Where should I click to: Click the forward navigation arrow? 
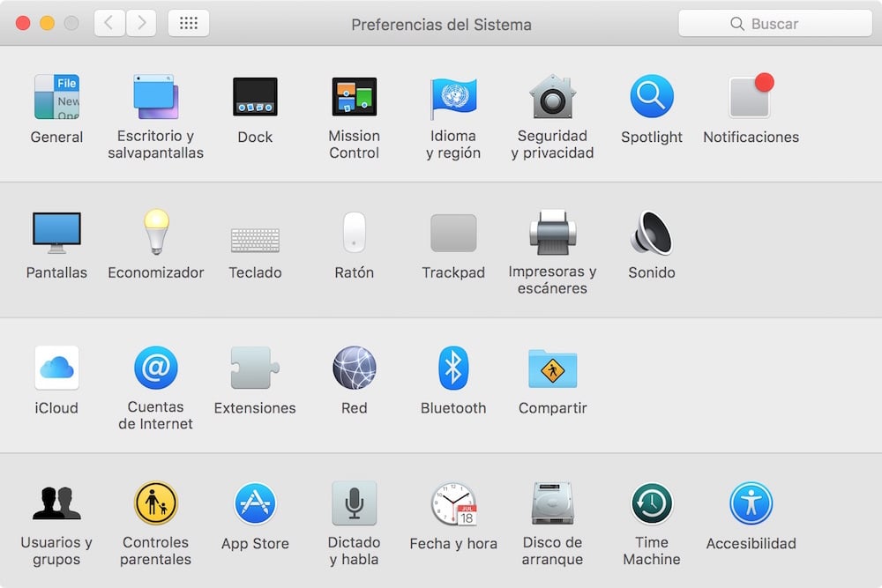142,24
